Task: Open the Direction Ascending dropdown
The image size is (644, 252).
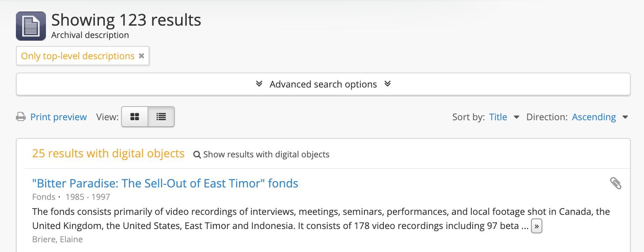Action: click(x=594, y=117)
